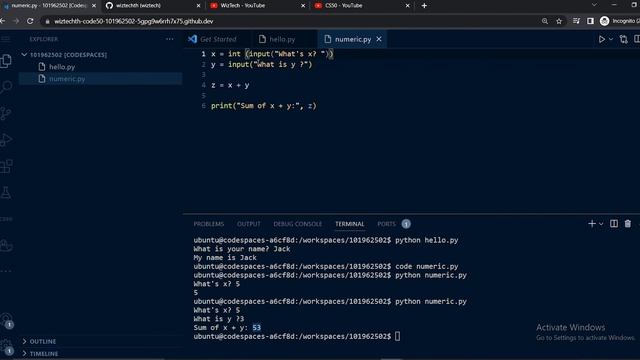Close the WizTech - YouTube browser tab
Viewport: 640px width, 360px height.
click(x=302, y=6)
